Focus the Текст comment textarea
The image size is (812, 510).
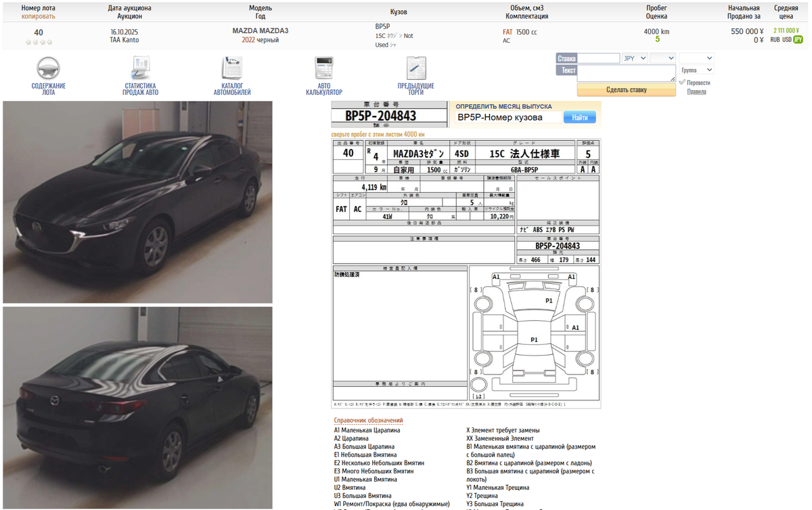coord(627,73)
